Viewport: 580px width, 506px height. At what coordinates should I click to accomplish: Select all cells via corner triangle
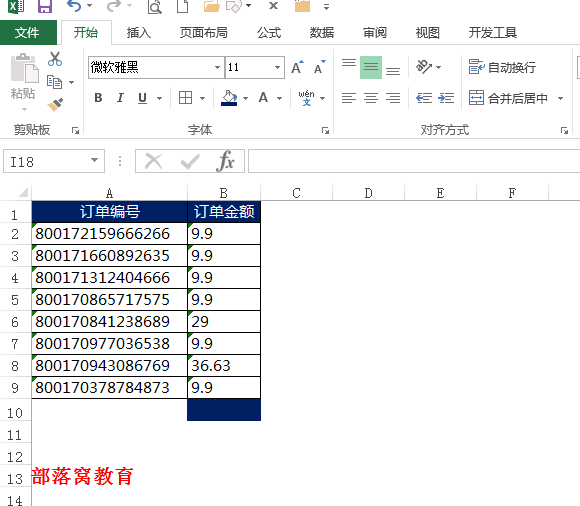click(23, 192)
